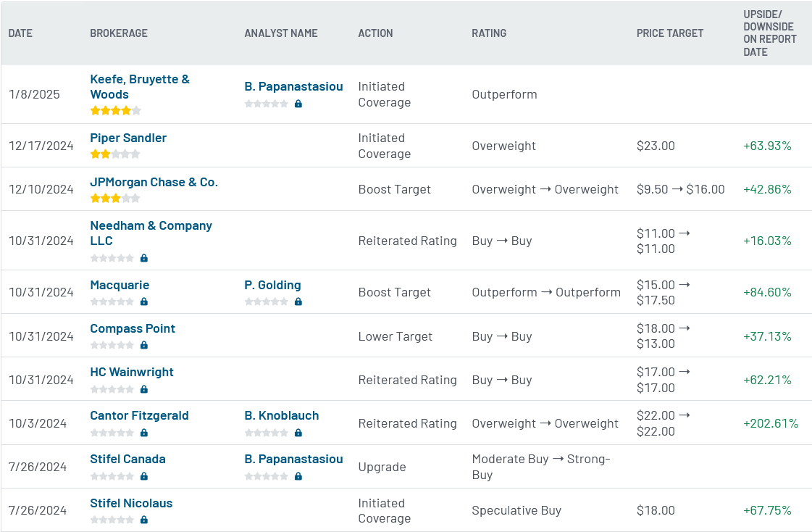Image resolution: width=812 pixels, height=532 pixels.
Task: Click the star rating under Keefe, Bruyette & Woods
Action: click(x=115, y=110)
